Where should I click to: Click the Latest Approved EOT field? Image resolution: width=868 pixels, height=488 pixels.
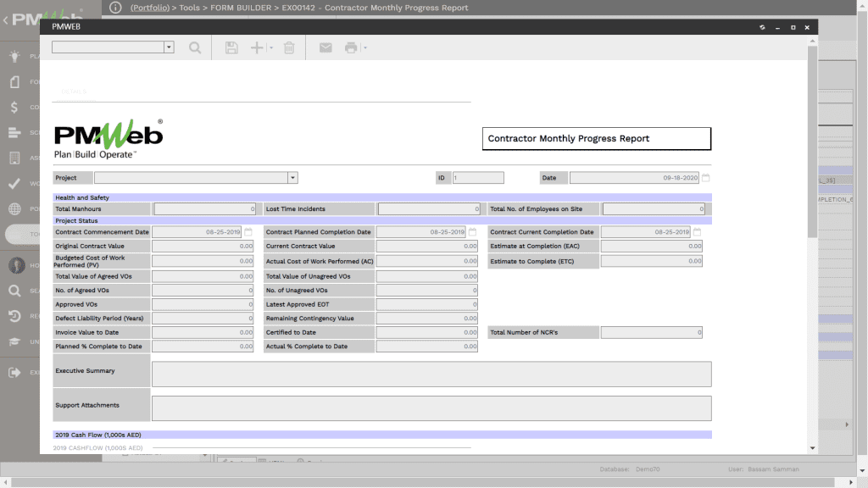(x=427, y=304)
